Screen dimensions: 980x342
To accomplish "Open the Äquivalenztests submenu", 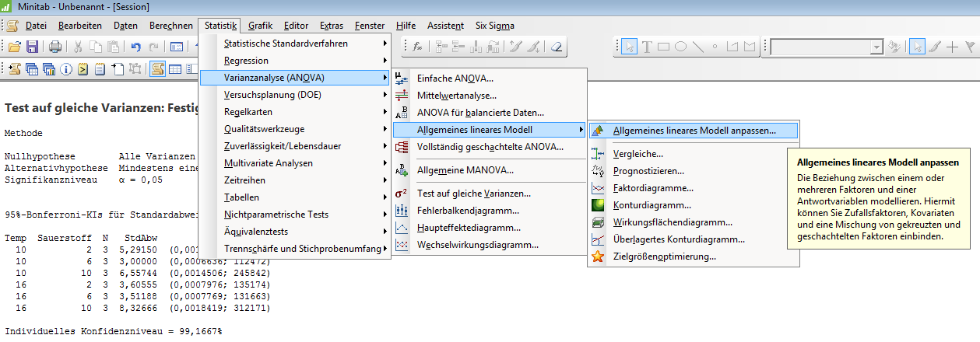I will point(296,232).
